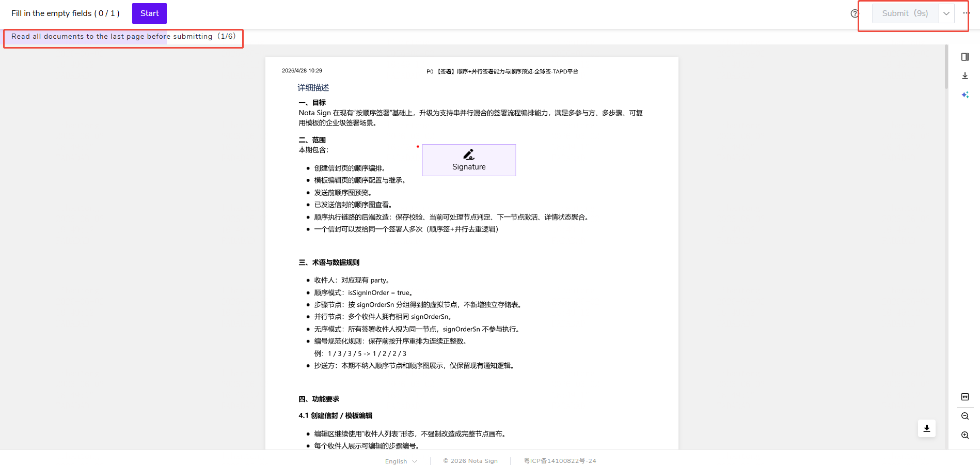
Task: Click the 'Fill in the empty fields (0/1)' text
Action: 66,13
